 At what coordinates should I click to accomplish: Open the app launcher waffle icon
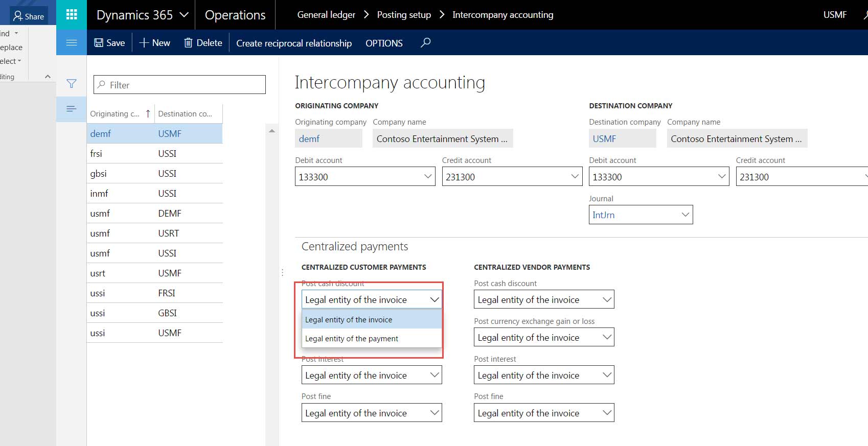coord(72,14)
